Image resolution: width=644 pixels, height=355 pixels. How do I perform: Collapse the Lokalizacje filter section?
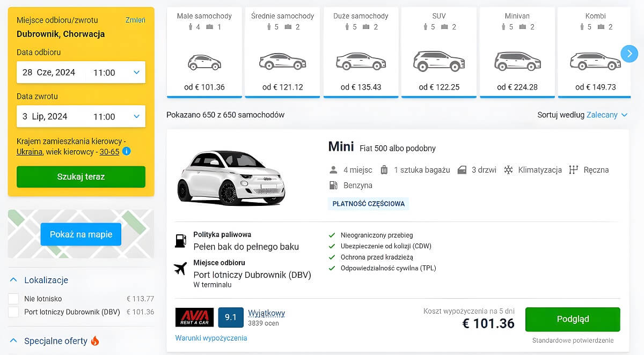[x=14, y=280]
